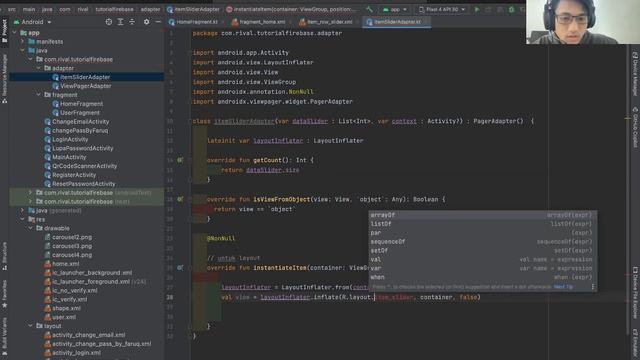The image size is (640, 360).
Task: Click override gutter icon beside instantiateItem
Action: point(180,268)
